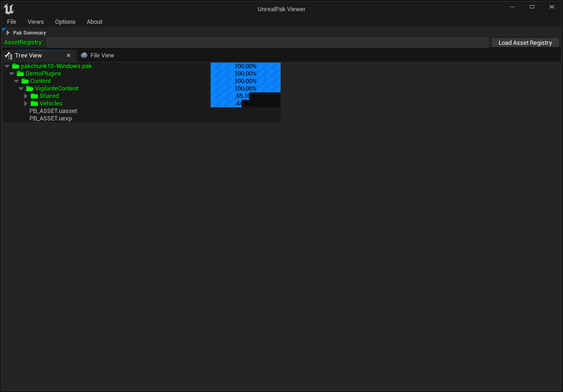This screenshot has width=563, height=392.
Task: Close the UnrealPak Viewer window
Action: pos(552,7)
